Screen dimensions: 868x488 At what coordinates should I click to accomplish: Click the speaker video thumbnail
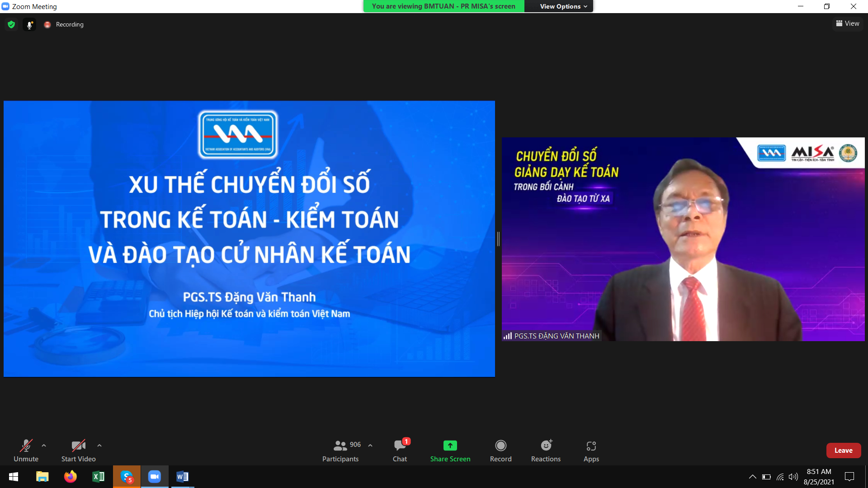pos(683,239)
